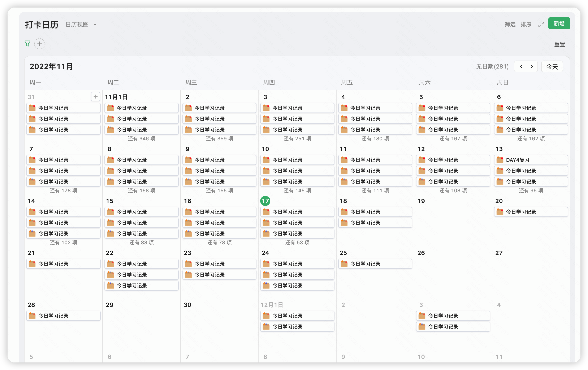Image resolution: width=588 pixels, height=370 pixels.
Task: Add a record on the 31st cell
Action: coord(95,97)
